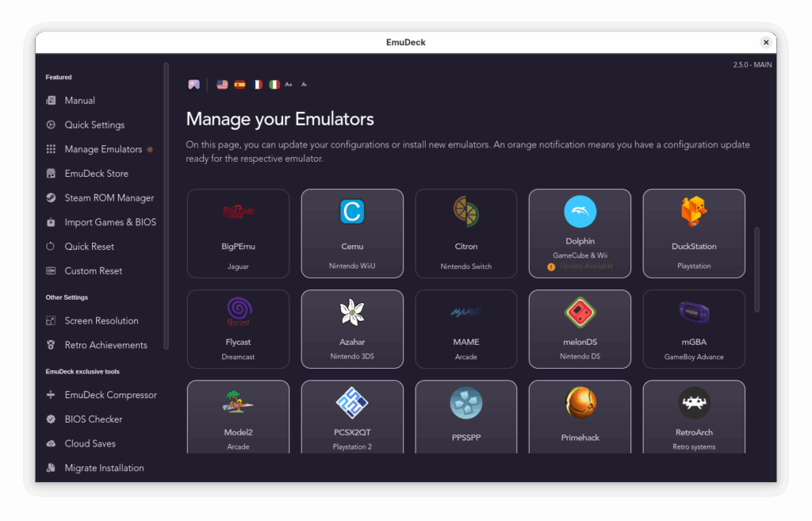The width and height of the screenshot is (812, 521).
Task: Click Migrate Installation in the sidebar
Action: point(104,468)
